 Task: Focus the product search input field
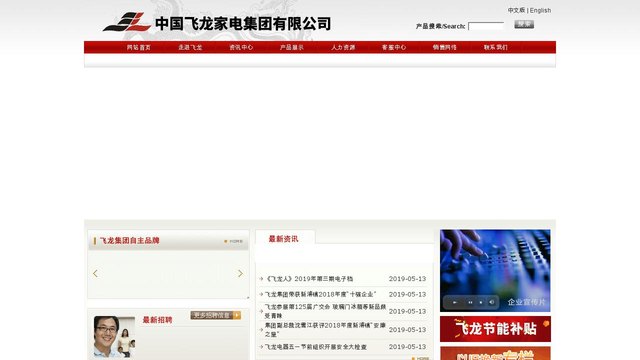pyautogui.click(x=486, y=26)
